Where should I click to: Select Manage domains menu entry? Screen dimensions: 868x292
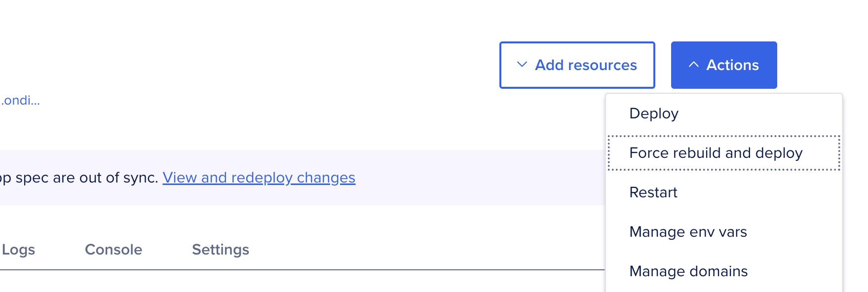pyautogui.click(x=688, y=271)
